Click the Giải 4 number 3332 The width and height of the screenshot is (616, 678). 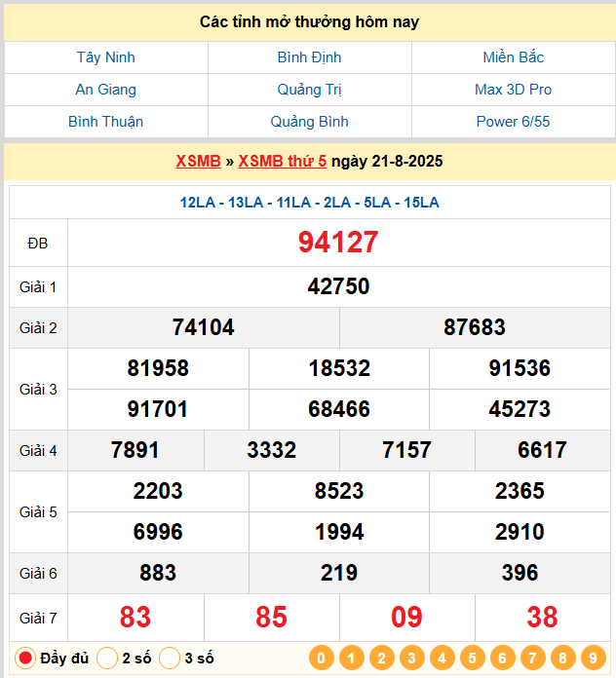pyautogui.click(x=272, y=450)
